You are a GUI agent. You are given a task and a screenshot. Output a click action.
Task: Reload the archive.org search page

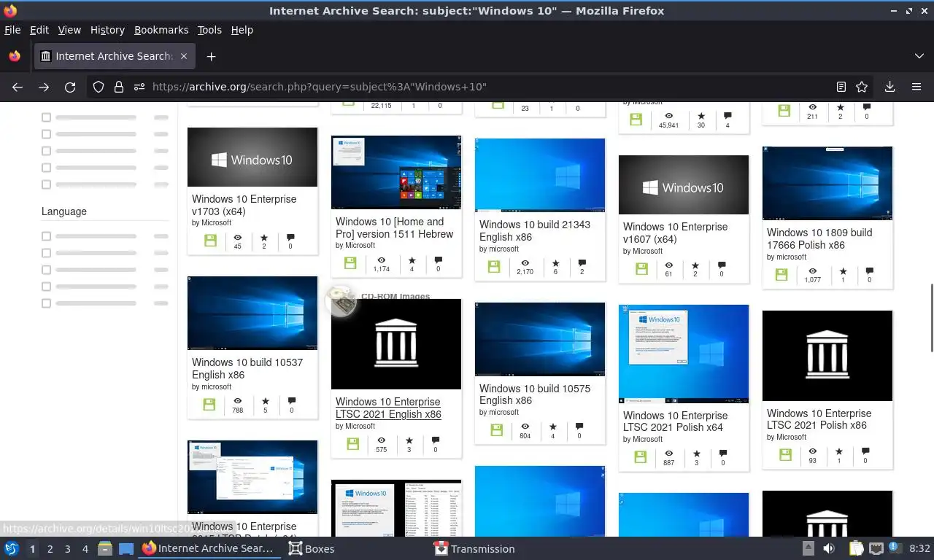pyautogui.click(x=70, y=87)
